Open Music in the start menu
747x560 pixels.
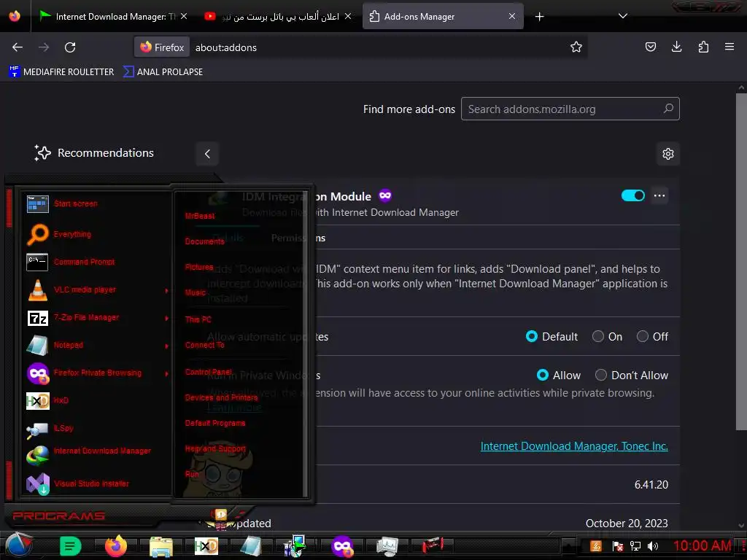tap(196, 293)
